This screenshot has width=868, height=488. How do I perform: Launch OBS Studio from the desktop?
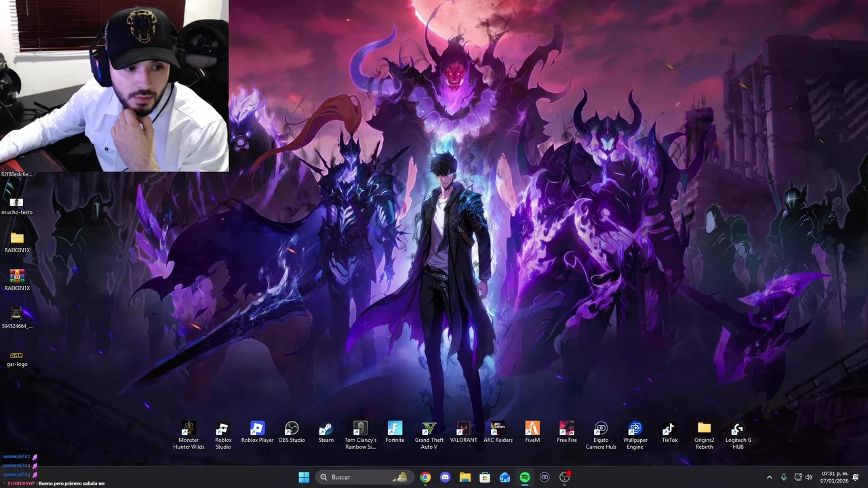(292, 432)
